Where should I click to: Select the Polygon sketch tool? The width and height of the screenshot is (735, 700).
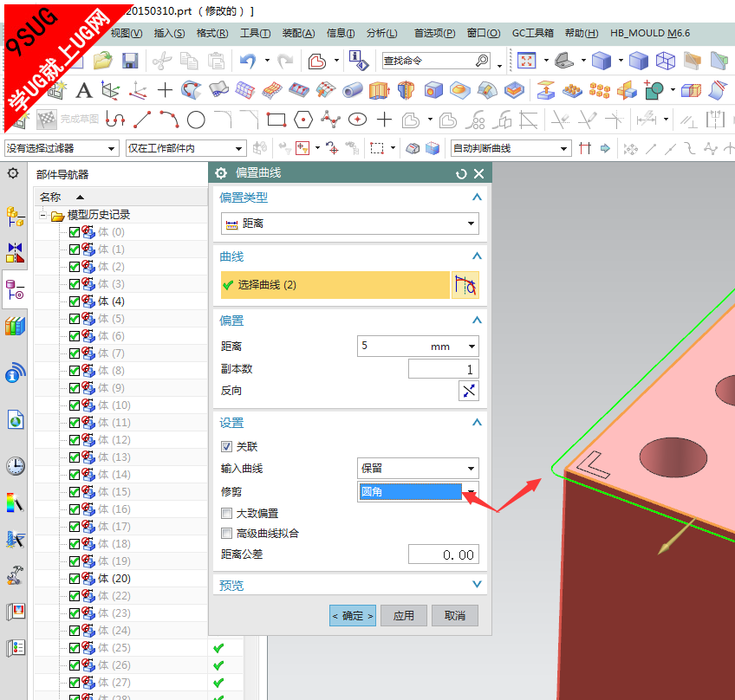click(x=303, y=120)
